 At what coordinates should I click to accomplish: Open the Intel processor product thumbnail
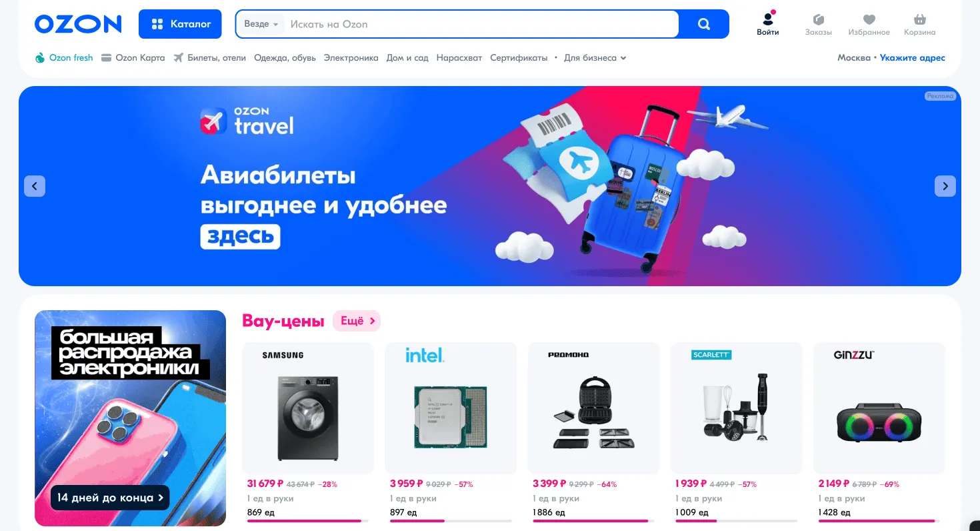[451, 408]
